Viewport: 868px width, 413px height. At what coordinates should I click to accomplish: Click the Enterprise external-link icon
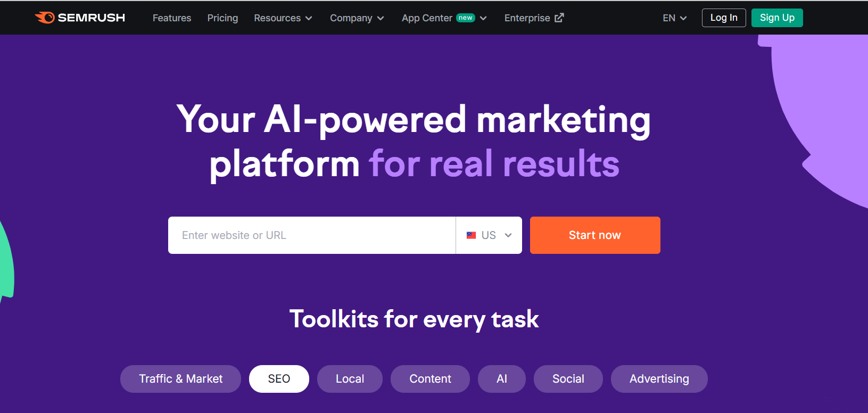[559, 18]
